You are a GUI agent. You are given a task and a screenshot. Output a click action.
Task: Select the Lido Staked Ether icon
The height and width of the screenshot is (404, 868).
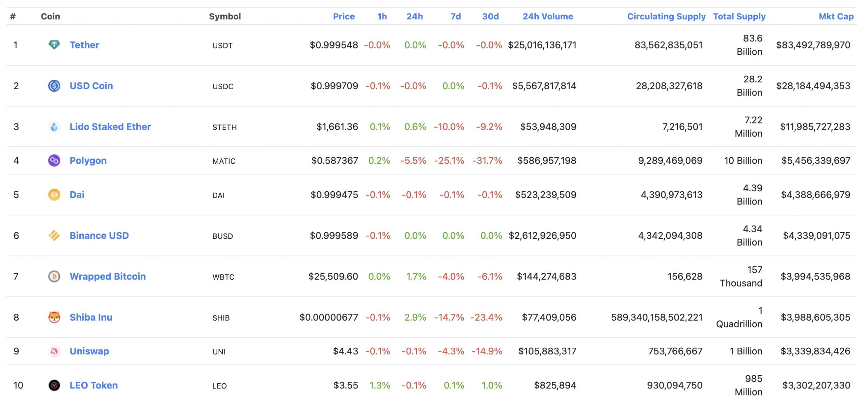click(55, 127)
